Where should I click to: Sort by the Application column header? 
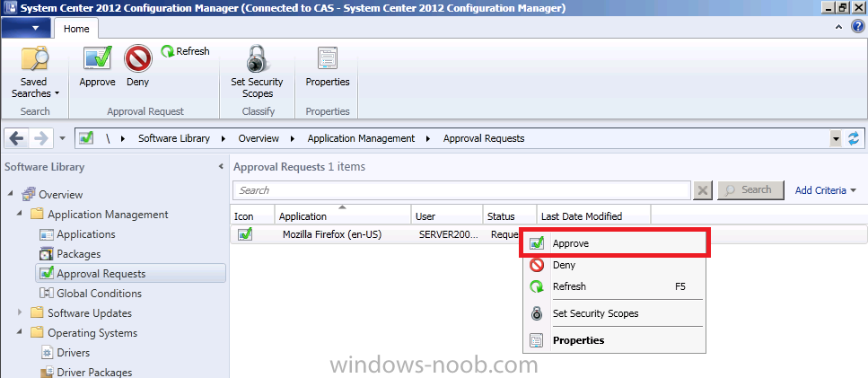point(343,215)
